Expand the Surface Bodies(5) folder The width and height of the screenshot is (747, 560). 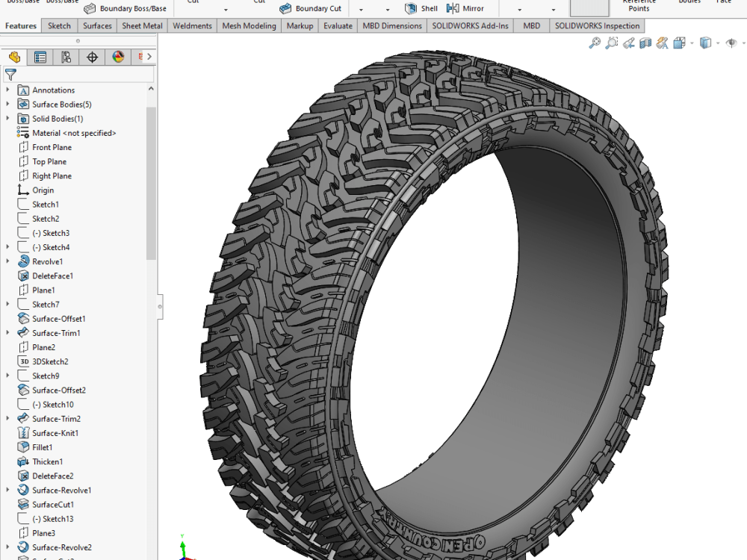pos(6,104)
